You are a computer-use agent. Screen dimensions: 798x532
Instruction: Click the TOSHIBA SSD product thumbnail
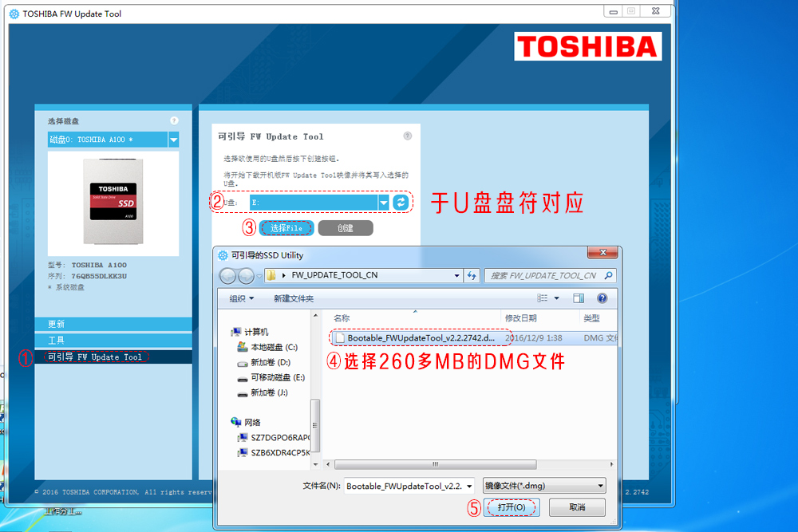pyautogui.click(x=113, y=203)
